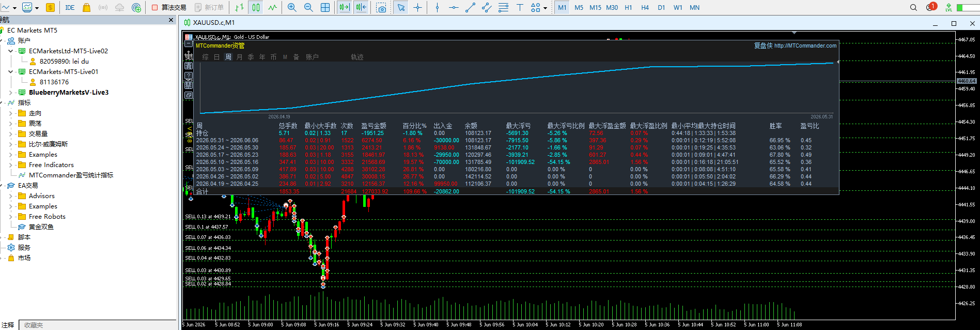Insert a text label tool

coord(520,8)
